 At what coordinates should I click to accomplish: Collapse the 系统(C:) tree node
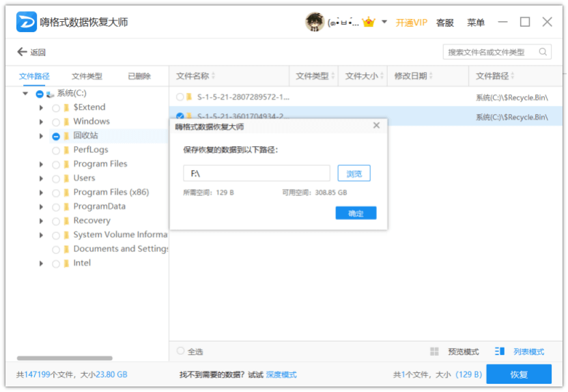[25, 94]
